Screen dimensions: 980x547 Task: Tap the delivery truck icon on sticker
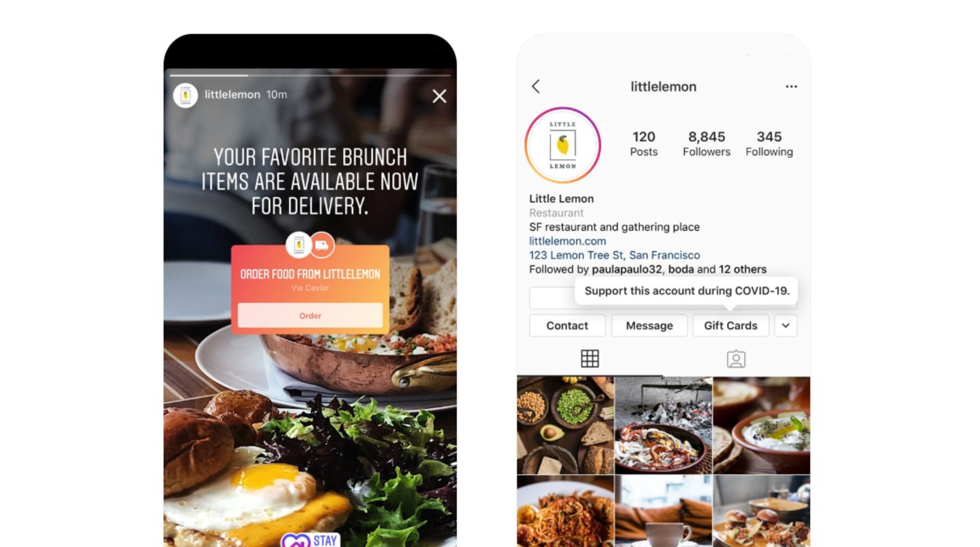point(322,245)
